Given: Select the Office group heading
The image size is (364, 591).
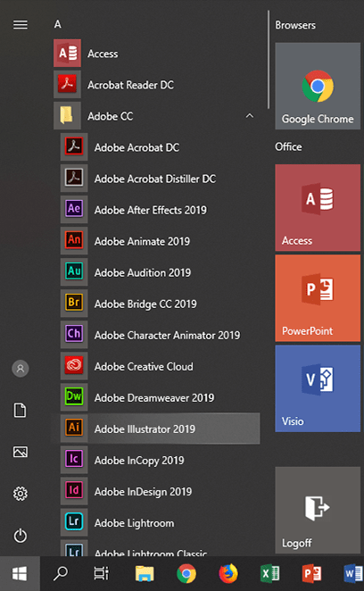Looking at the screenshot, I should click(288, 146).
